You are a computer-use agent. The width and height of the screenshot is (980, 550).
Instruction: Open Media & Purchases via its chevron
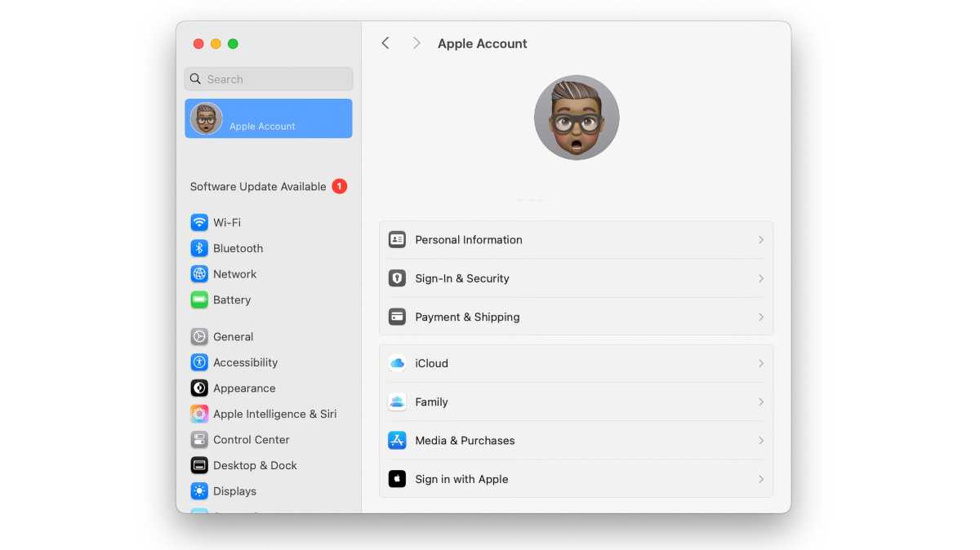click(x=760, y=440)
